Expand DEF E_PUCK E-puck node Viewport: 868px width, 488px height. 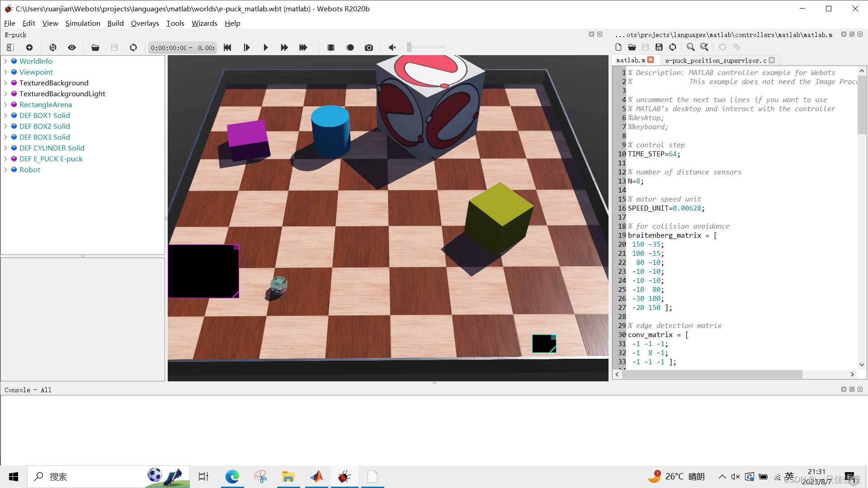[5, 159]
